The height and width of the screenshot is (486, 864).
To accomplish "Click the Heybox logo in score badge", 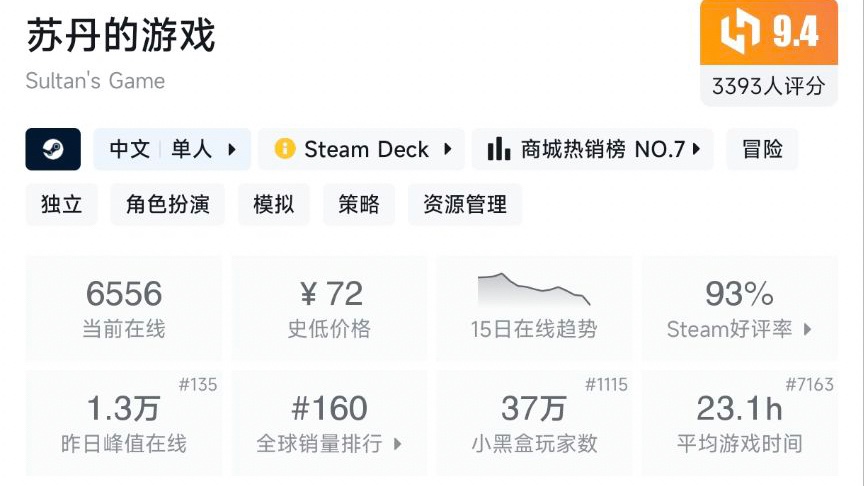I will [x=740, y=31].
